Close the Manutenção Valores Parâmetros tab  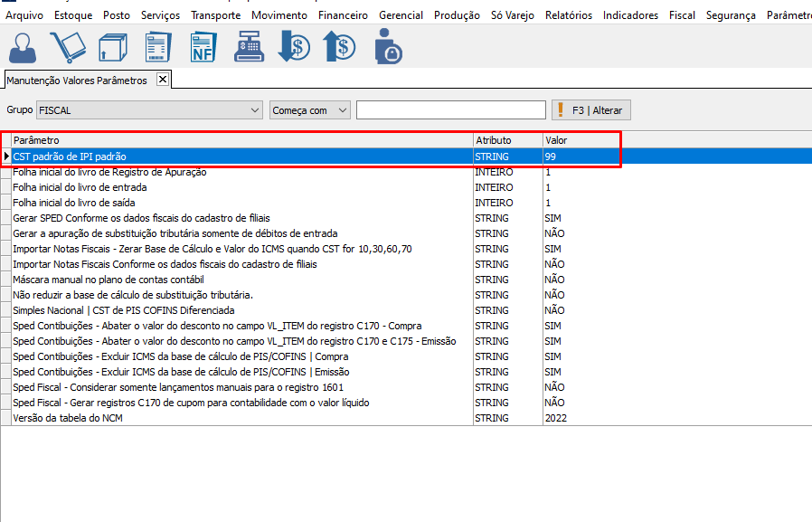point(163,80)
